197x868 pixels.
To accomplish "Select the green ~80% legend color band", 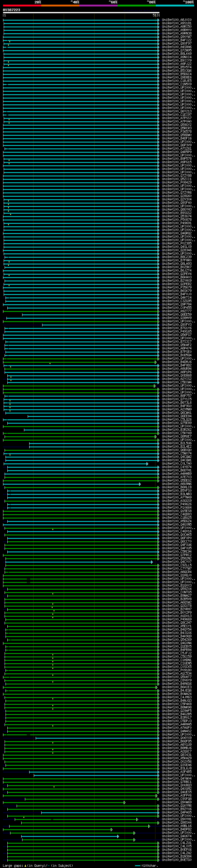I will pyautogui.click(x=136, y=6).
